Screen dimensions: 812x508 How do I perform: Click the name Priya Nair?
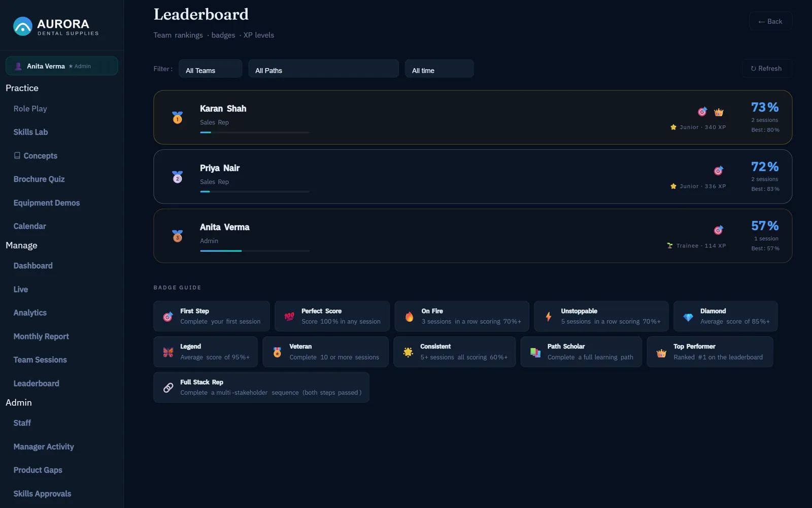pos(220,168)
